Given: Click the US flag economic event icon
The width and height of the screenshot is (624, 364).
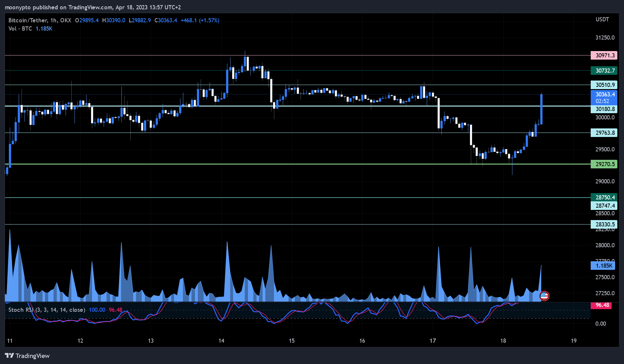Looking at the screenshot, I should 544,296.
